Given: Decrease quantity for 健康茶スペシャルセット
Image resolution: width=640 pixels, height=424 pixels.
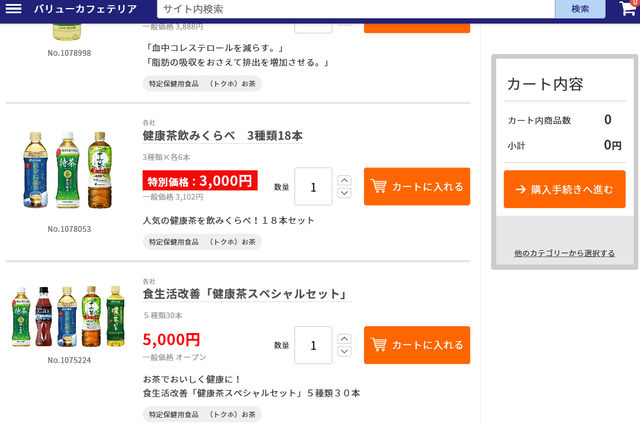Looking at the screenshot, I should 344,352.
